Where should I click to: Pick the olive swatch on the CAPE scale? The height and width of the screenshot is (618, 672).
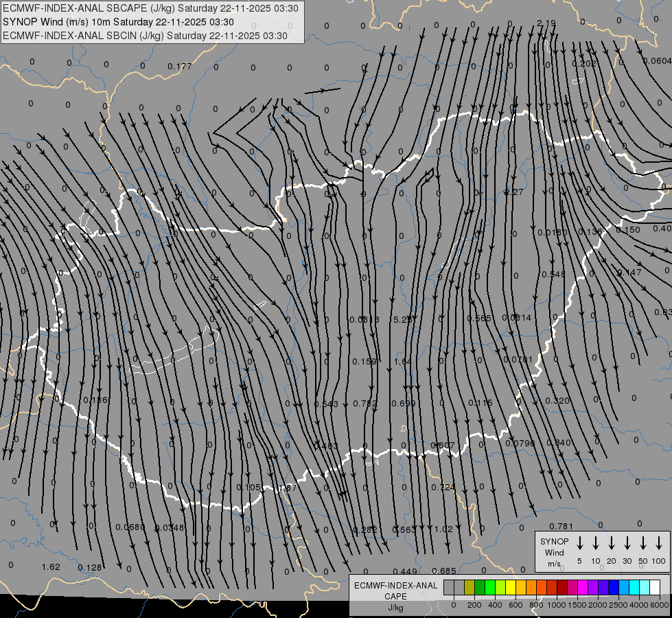click(470, 588)
